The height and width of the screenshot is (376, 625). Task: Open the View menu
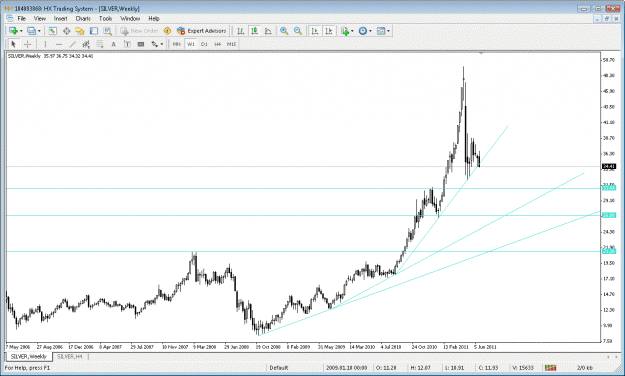click(x=40, y=18)
